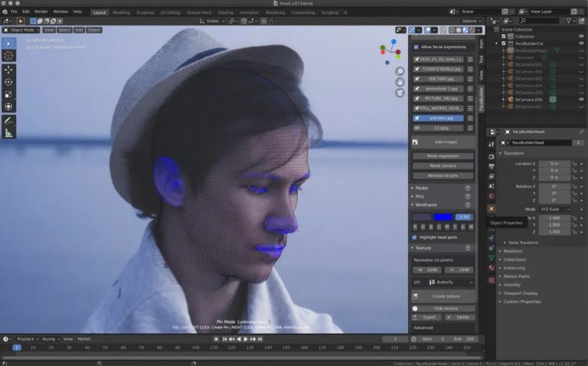
Task: Click the Reset camera button
Action: (x=443, y=165)
